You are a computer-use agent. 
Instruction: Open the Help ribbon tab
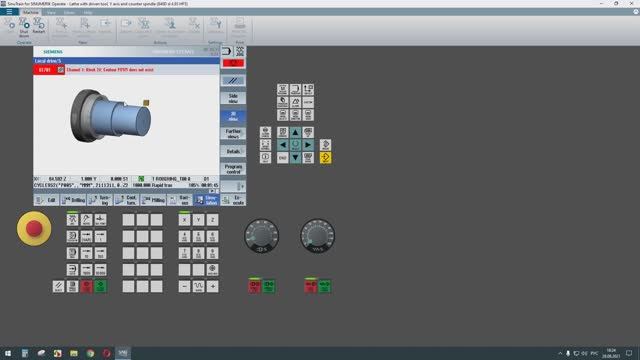pos(88,12)
